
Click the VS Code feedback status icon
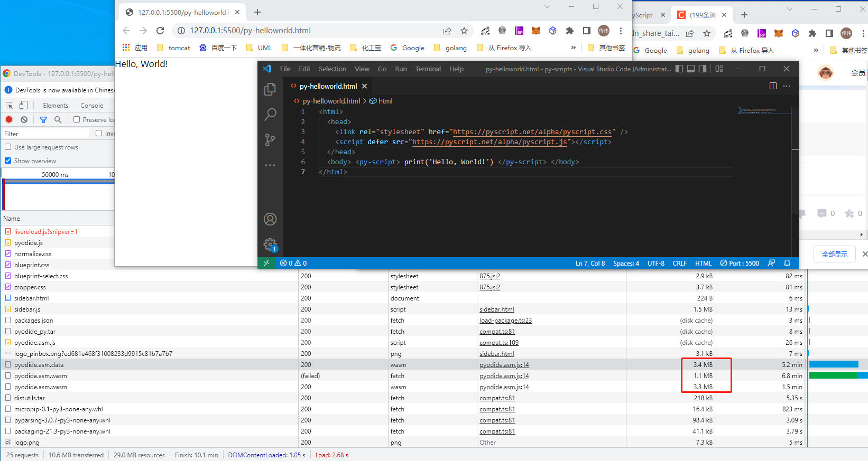(x=771, y=263)
